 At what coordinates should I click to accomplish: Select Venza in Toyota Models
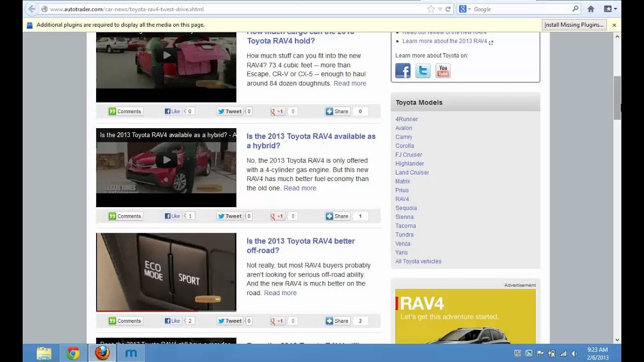(403, 243)
